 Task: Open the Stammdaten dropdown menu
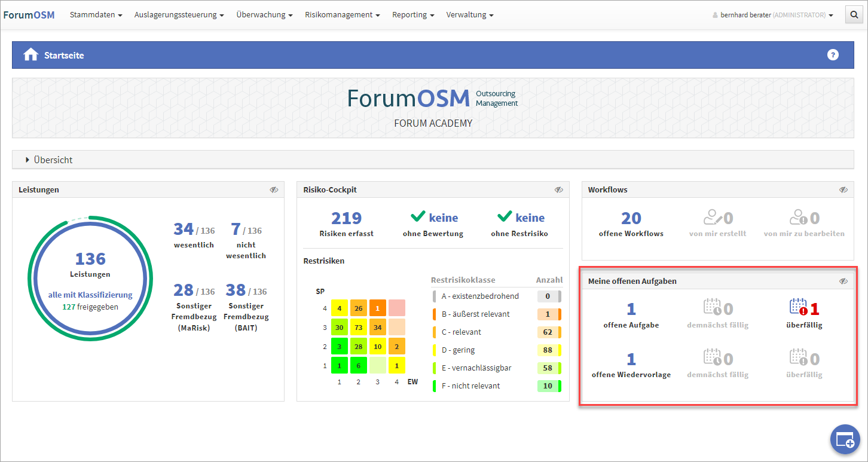[x=96, y=15]
